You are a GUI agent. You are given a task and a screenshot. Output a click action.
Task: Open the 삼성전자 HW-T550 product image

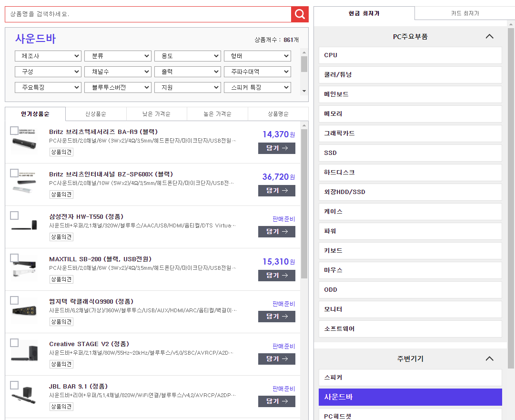point(24,226)
